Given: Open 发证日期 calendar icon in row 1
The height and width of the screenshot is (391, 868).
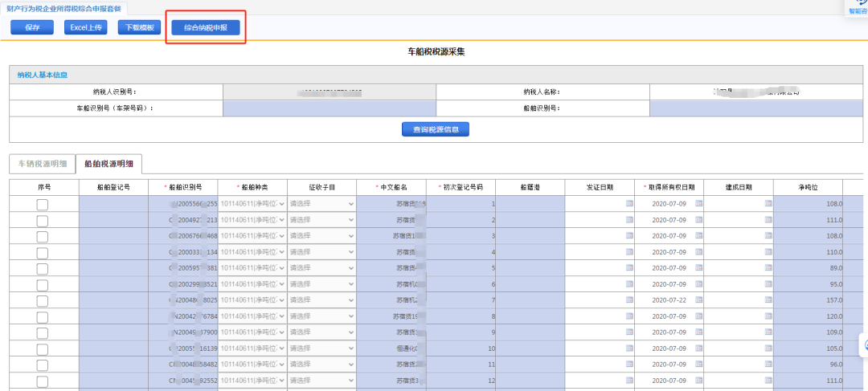Looking at the screenshot, I should pos(629,204).
